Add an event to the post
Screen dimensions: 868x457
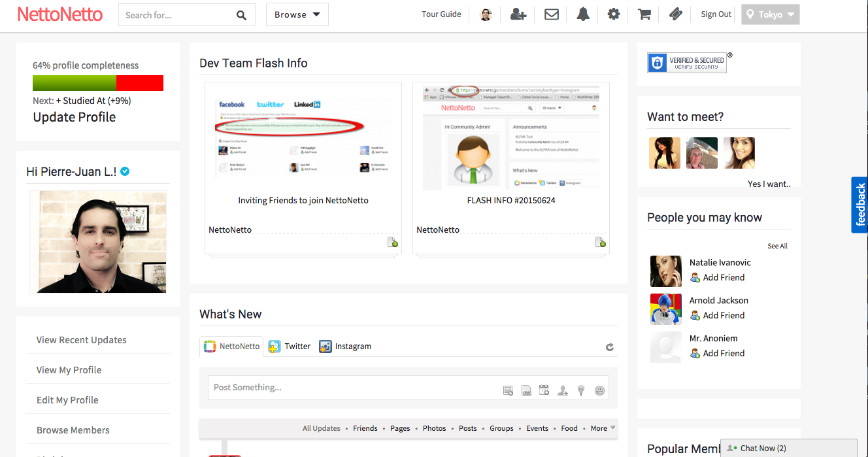point(544,390)
